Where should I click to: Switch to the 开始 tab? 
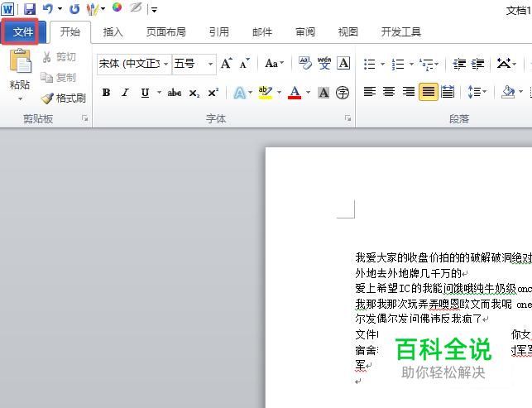(70, 32)
